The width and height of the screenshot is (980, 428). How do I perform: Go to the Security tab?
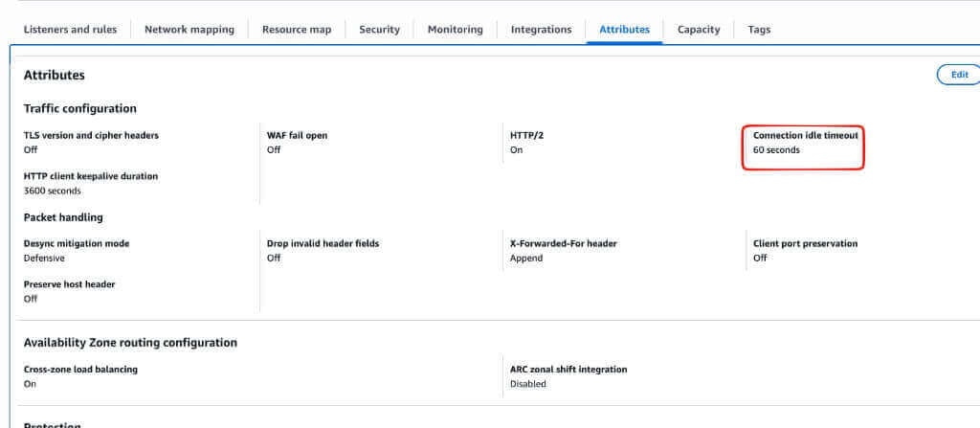(x=379, y=30)
